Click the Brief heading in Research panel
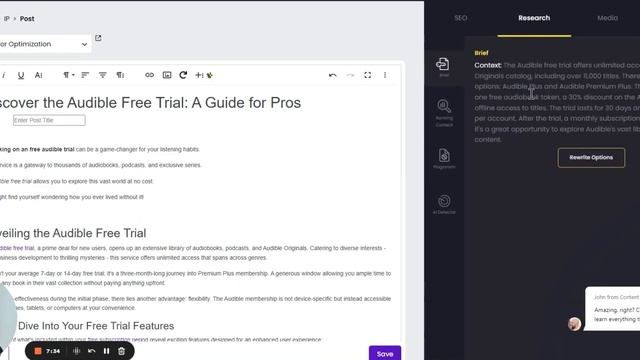The height and width of the screenshot is (360, 640). pyautogui.click(x=481, y=53)
